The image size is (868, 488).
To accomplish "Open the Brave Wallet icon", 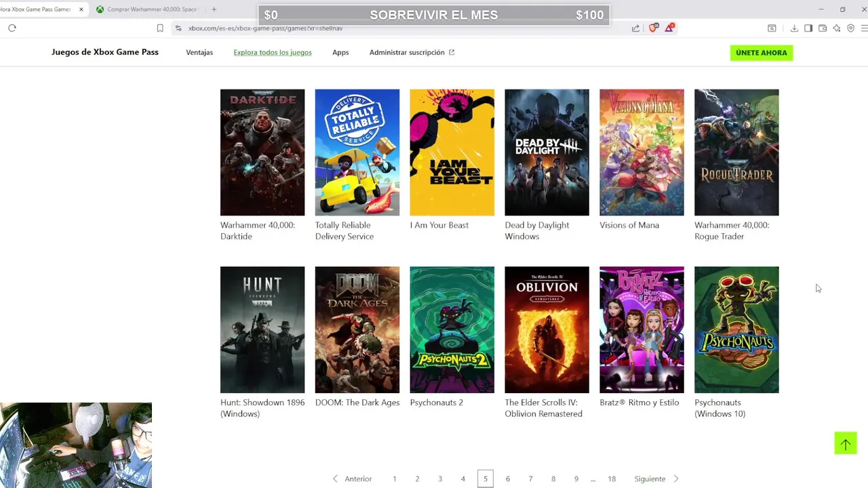I will tap(823, 28).
